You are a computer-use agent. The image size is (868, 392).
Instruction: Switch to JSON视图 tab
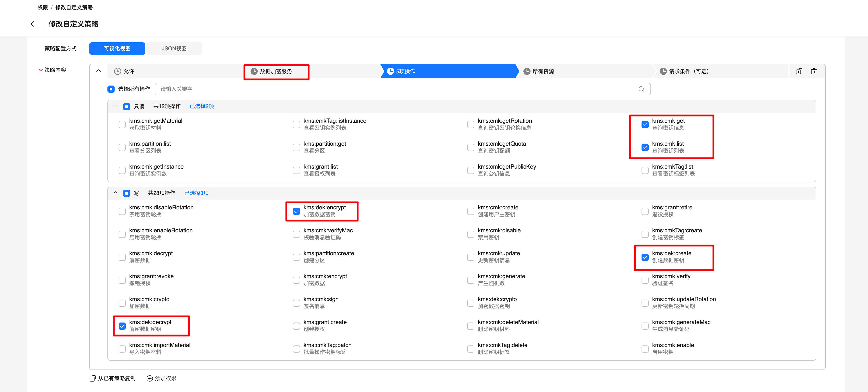(174, 49)
